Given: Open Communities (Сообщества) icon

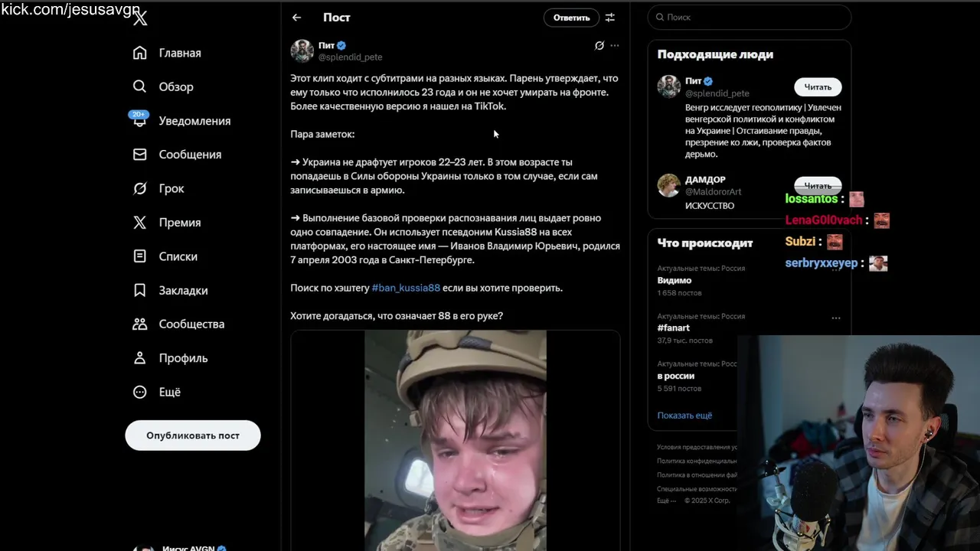Looking at the screenshot, I should tap(139, 324).
